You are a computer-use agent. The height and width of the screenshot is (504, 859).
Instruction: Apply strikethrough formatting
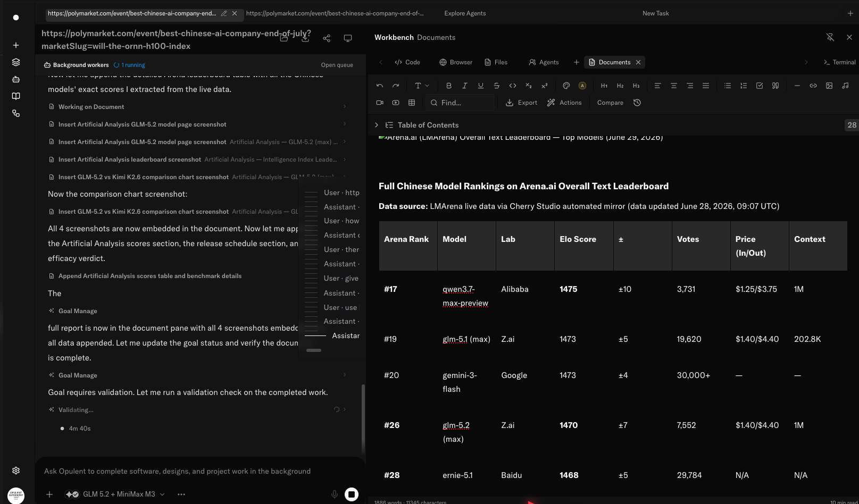[497, 86]
